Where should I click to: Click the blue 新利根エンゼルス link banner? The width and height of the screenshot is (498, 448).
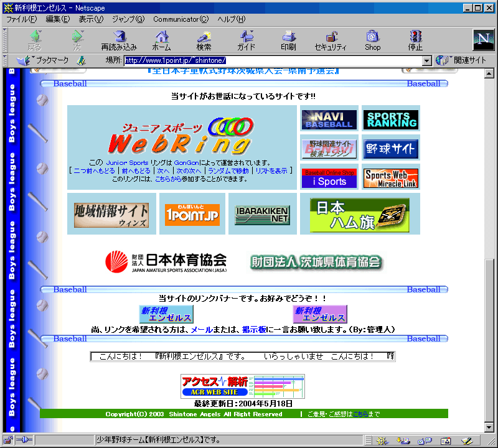(x=166, y=314)
